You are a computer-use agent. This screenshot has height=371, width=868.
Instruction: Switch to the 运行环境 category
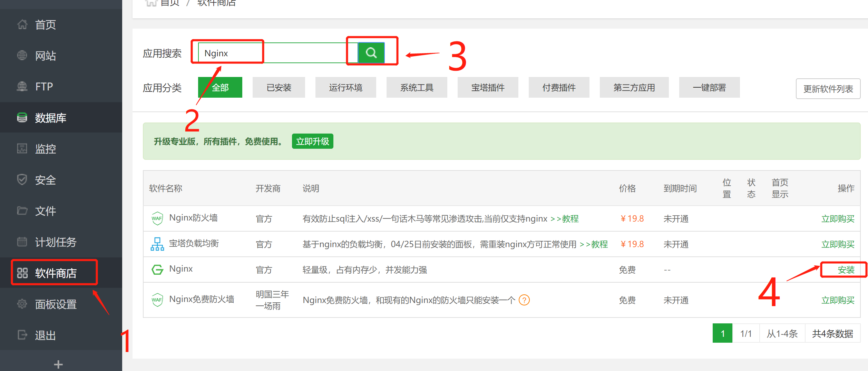click(x=345, y=88)
